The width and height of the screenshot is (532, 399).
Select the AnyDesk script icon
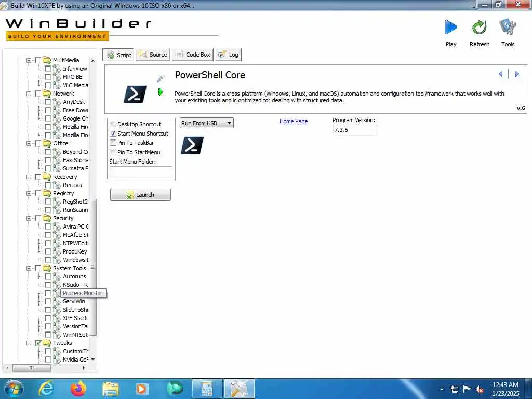point(57,102)
